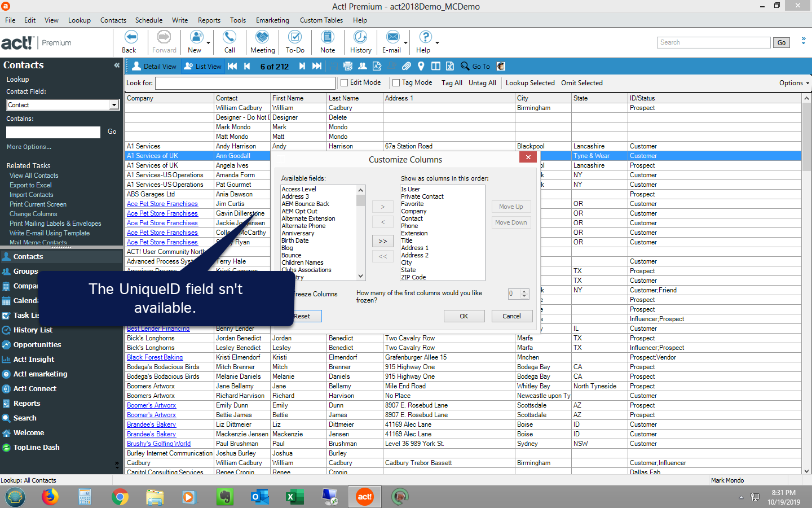Open Google Chrome from the taskbar
The width and height of the screenshot is (812, 508).
(x=120, y=497)
